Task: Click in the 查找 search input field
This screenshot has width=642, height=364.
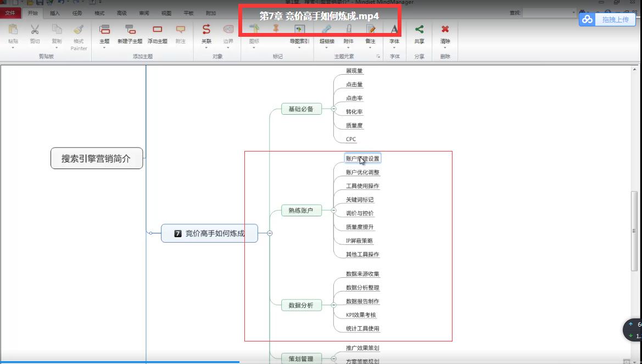Action: (547, 13)
